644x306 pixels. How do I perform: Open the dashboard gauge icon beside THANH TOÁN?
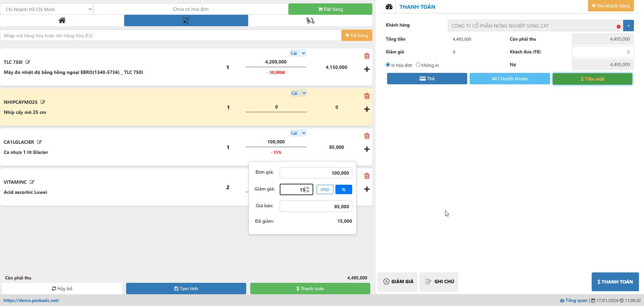coord(389,7)
